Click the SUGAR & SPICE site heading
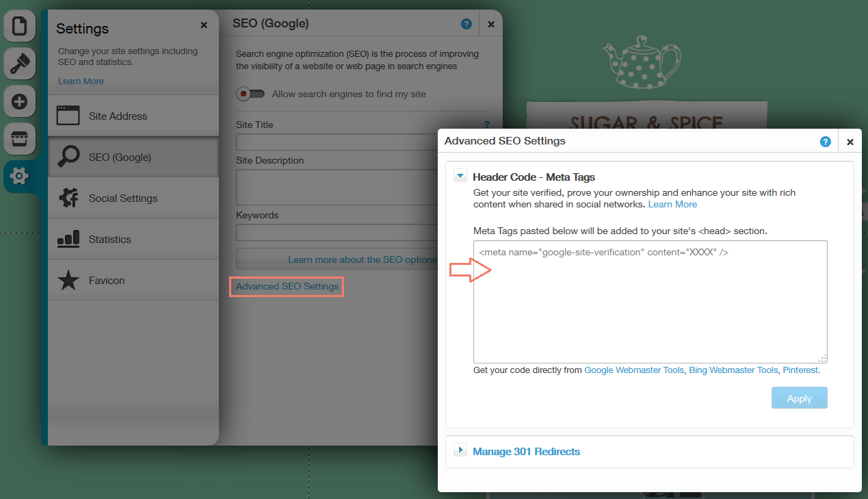 point(646,123)
